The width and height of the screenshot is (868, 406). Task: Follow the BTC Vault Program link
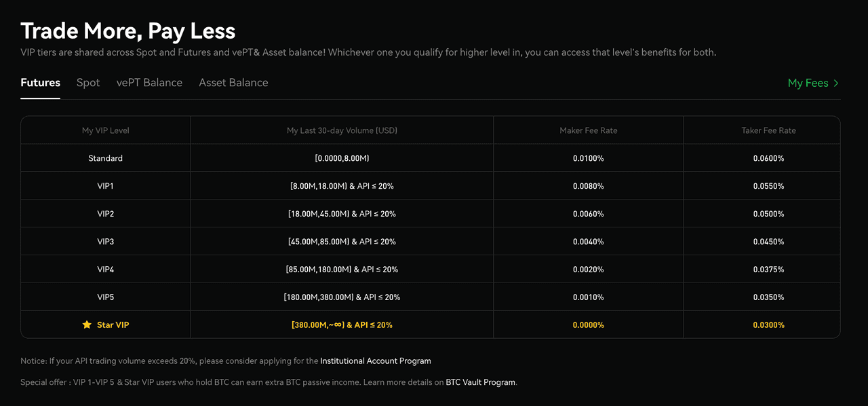coord(480,382)
